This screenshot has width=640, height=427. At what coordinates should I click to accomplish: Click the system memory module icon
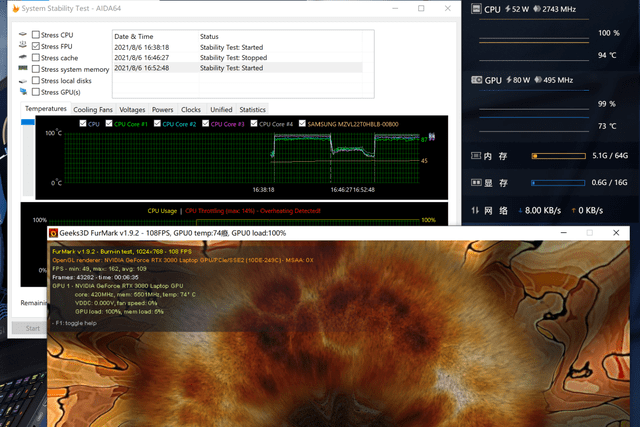[x=23, y=68]
